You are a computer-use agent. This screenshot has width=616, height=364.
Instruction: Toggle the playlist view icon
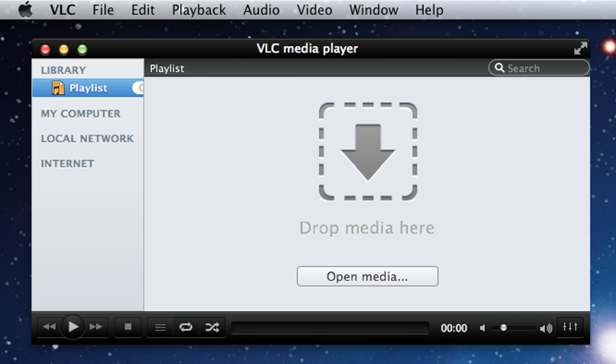(160, 327)
